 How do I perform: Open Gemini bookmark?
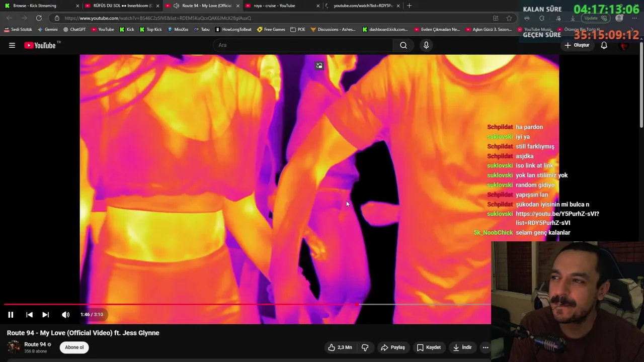coord(47,30)
